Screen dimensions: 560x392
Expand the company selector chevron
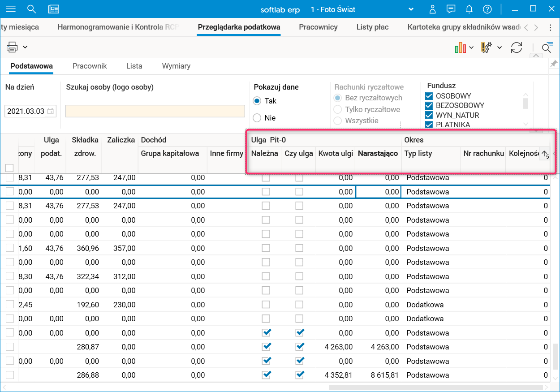coord(411,9)
